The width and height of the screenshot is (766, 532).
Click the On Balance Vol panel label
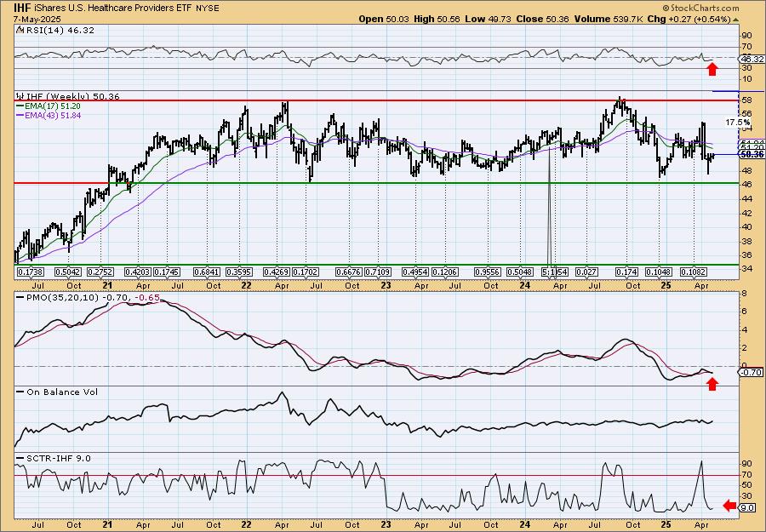61,392
